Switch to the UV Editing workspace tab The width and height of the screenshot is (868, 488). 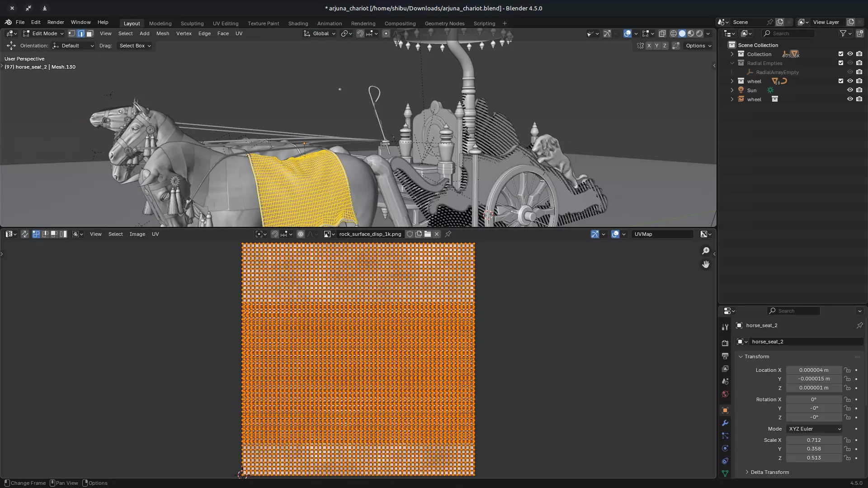coord(225,23)
